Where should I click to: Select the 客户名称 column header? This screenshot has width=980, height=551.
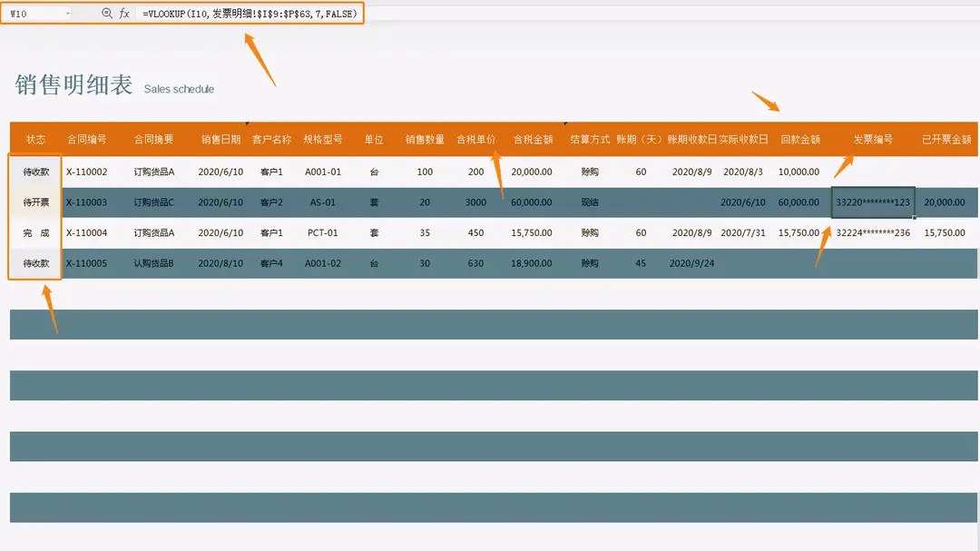point(272,140)
